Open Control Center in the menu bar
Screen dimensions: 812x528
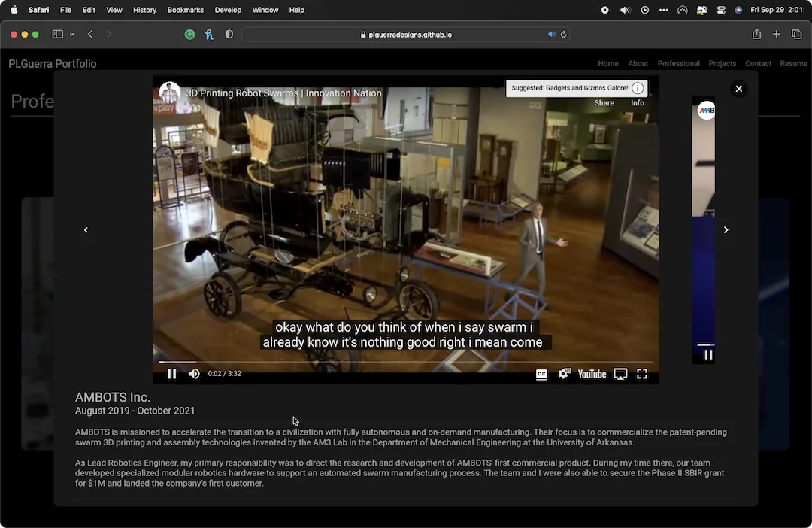pos(721,10)
